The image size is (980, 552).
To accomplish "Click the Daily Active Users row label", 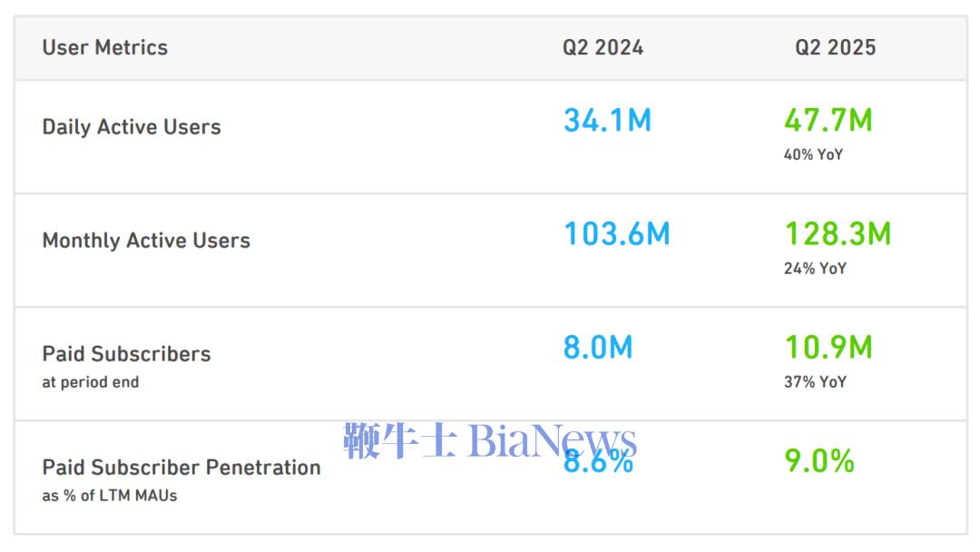I will pyautogui.click(x=132, y=127).
